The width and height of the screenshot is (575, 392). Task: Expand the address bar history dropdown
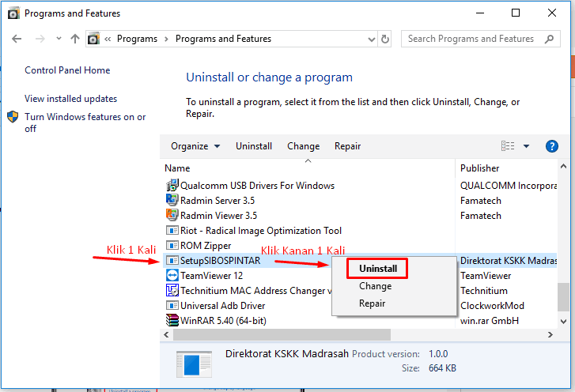(372, 40)
